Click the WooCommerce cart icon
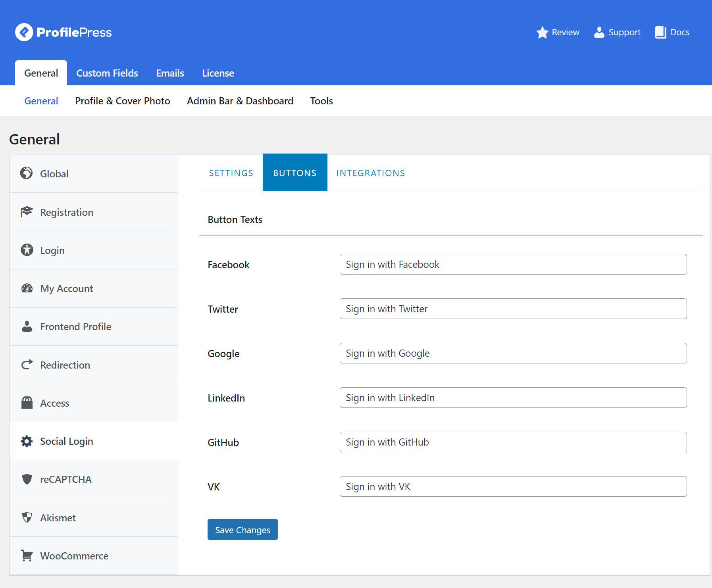712x588 pixels. [27, 555]
